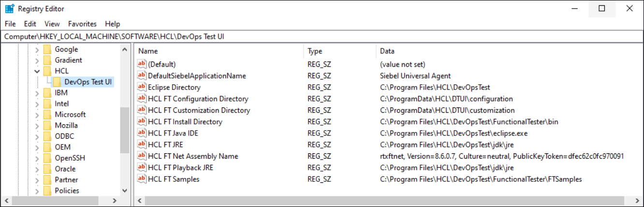Viewport: 644px width, 207px height.
Task: Click the data text "Siebel Universal Agent"
Action: [415, 75]
